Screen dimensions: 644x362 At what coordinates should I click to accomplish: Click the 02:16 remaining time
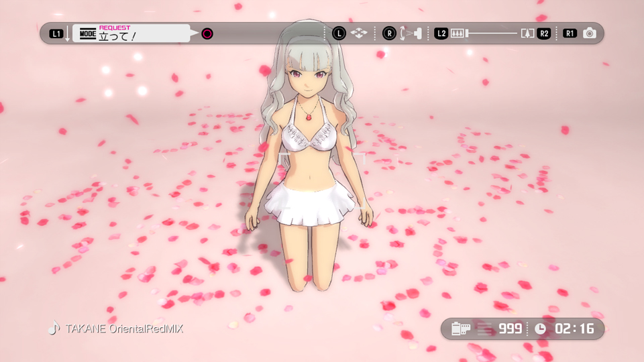pyautogui.click(x=575, y=328)
